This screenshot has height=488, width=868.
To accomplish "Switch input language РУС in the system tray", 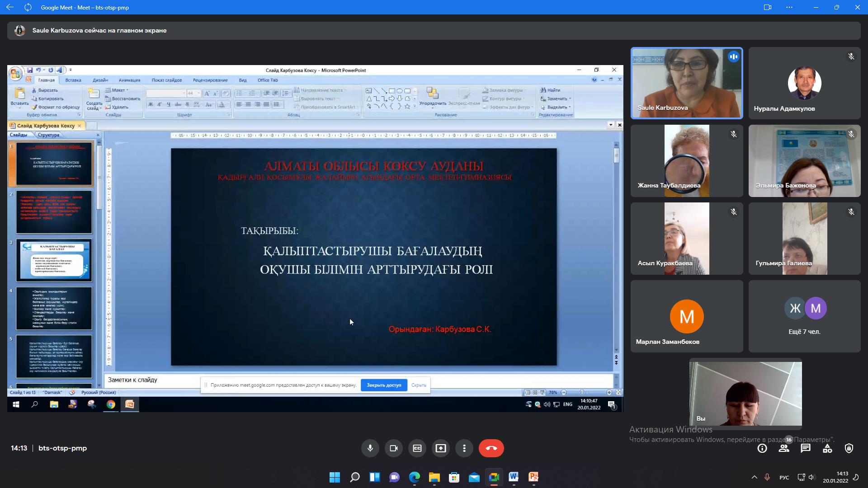I will click(x=784, y=478).
